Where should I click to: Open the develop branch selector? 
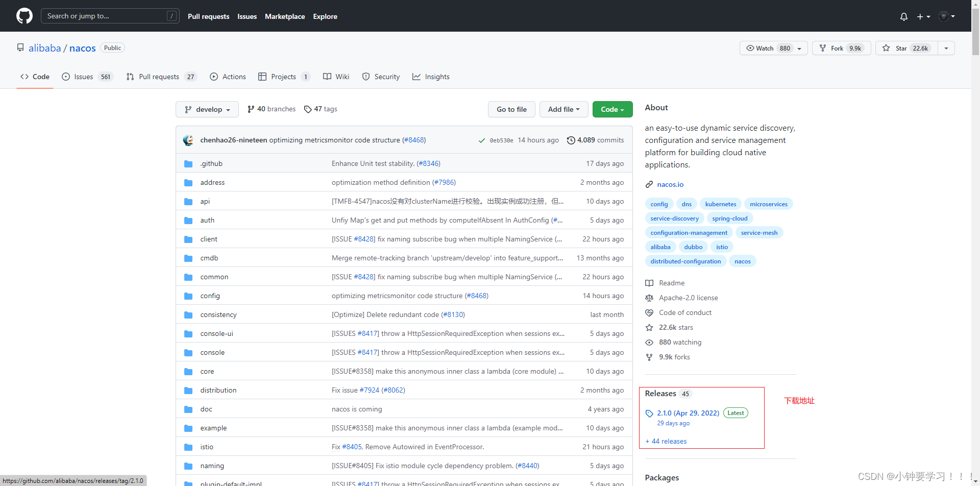pyautogui.click(x=207, y=109)
